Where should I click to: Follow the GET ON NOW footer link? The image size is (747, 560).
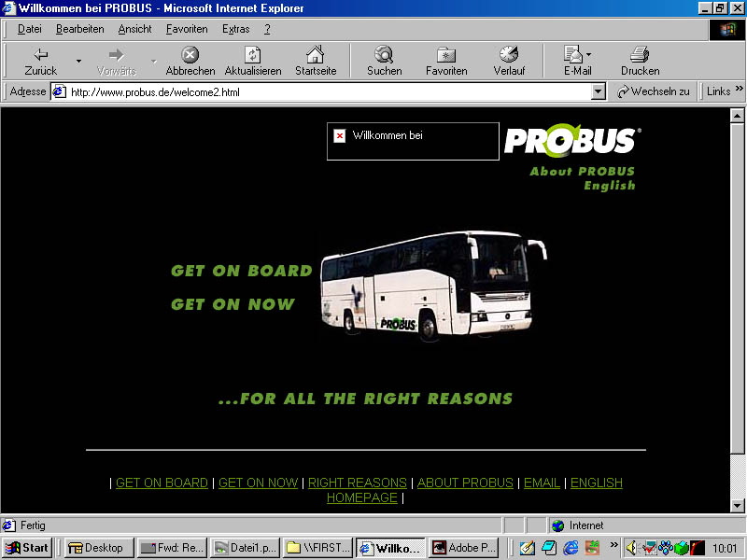click(x=259, y=483)
